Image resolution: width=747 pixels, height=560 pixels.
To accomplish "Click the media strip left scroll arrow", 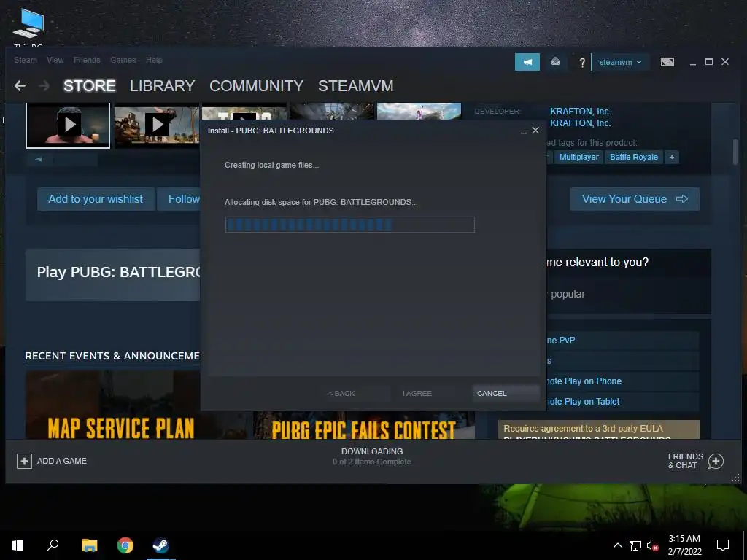I will point(39,159).
